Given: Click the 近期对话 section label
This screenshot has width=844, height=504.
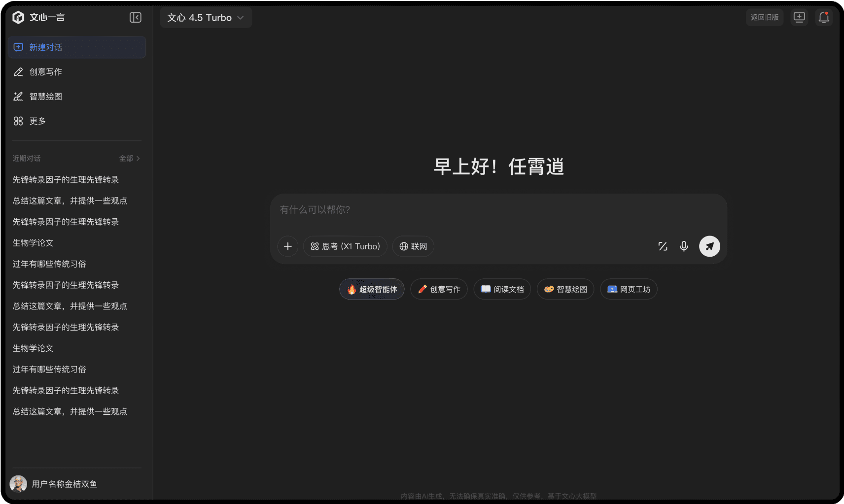Looking at the screenshot, I should 27,158.
